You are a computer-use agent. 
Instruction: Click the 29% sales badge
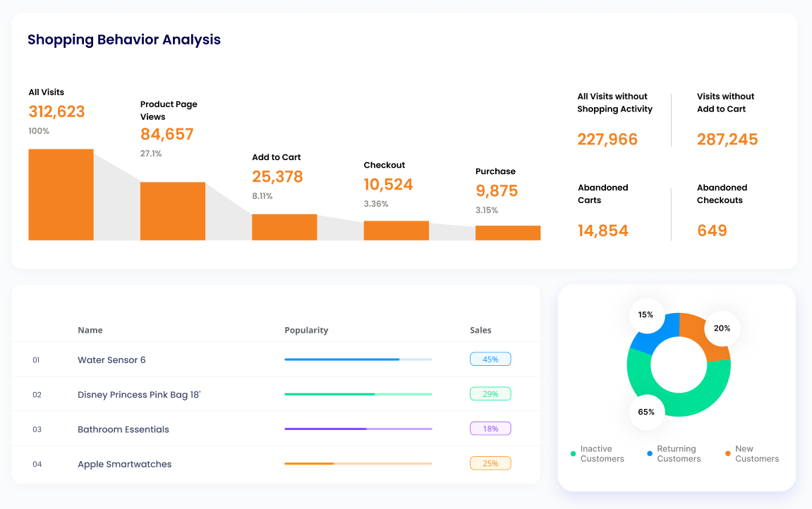490,393
